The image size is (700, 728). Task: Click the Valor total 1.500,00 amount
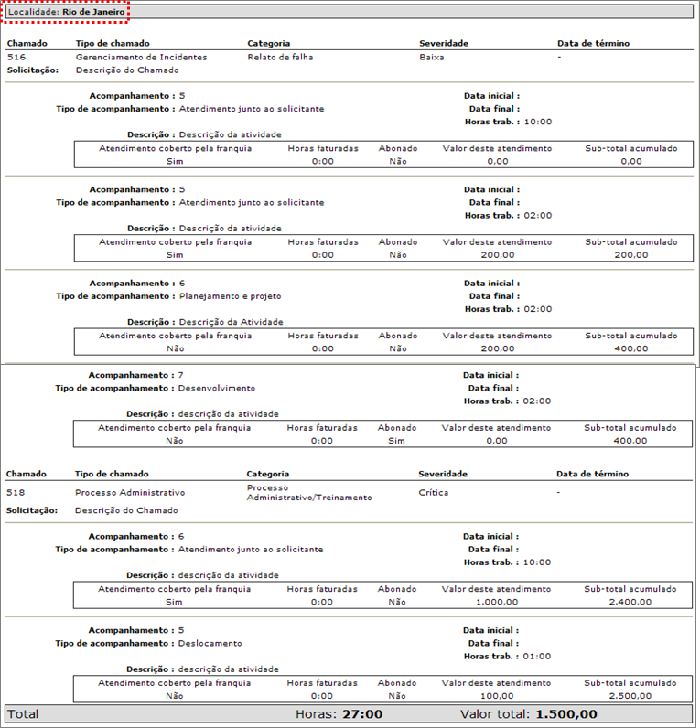click(x=566, y=714)
